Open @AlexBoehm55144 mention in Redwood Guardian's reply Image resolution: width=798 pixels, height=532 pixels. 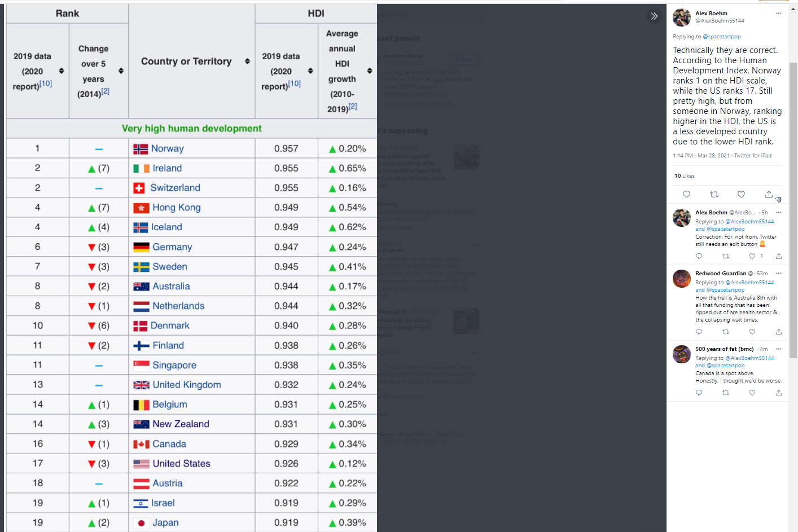click(x=749, y=283)
